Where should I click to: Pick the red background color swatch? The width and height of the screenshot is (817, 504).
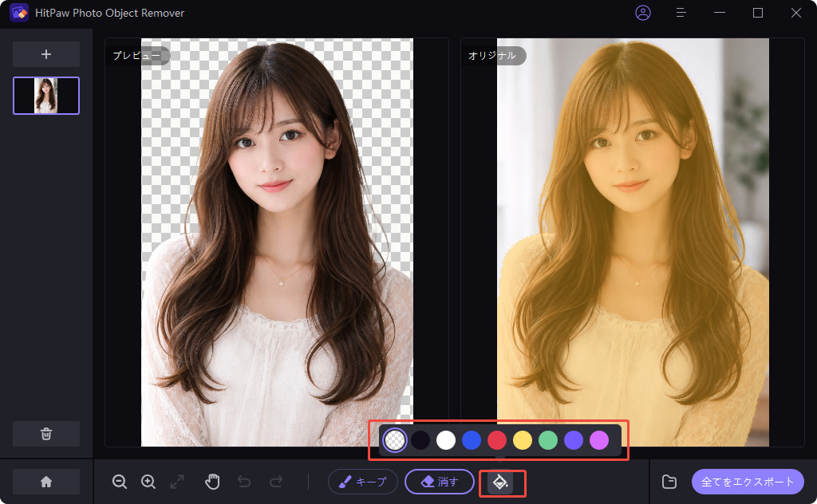click(497, 440)
